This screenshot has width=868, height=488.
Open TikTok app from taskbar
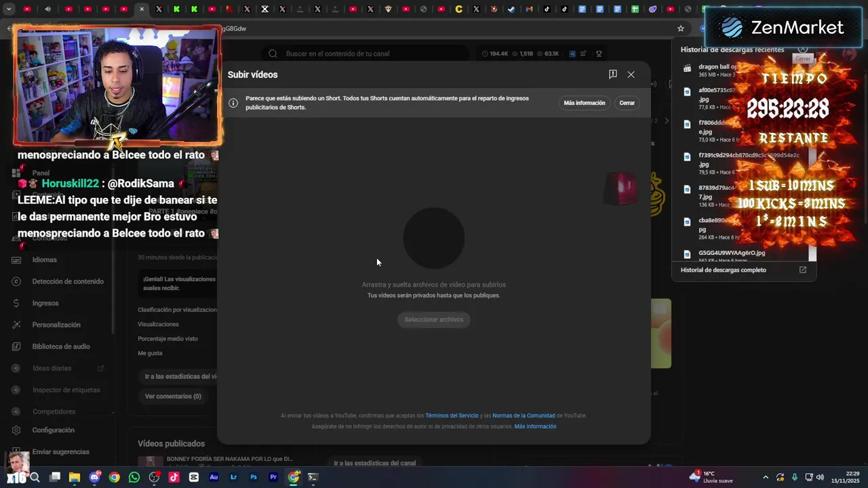point(174,477)
